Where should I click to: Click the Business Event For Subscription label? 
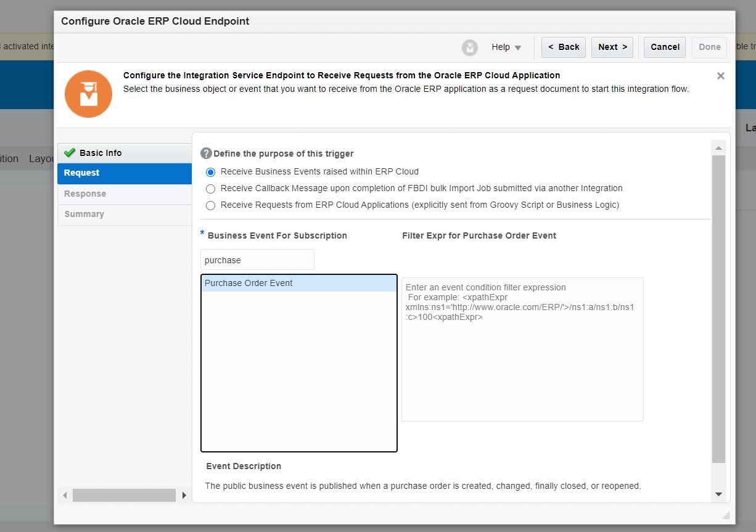tap(277, 235)
